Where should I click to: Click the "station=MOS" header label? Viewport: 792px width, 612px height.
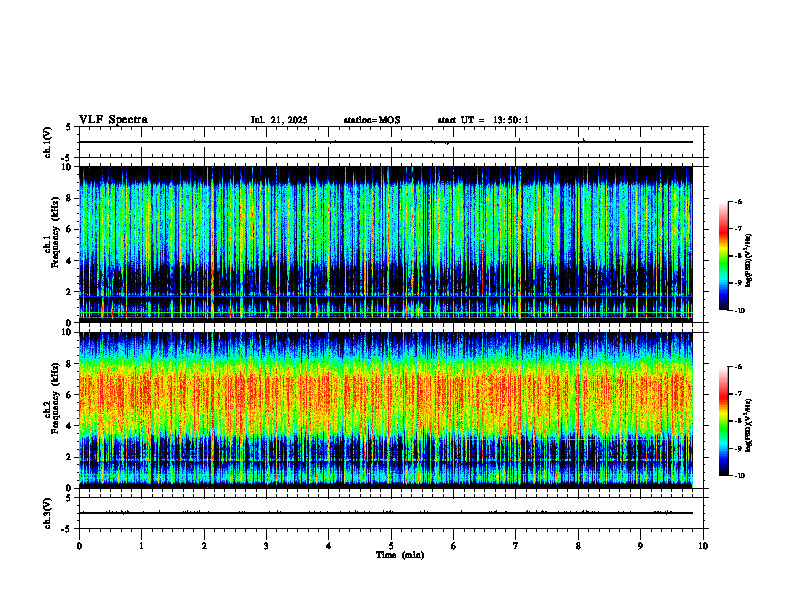372,120
